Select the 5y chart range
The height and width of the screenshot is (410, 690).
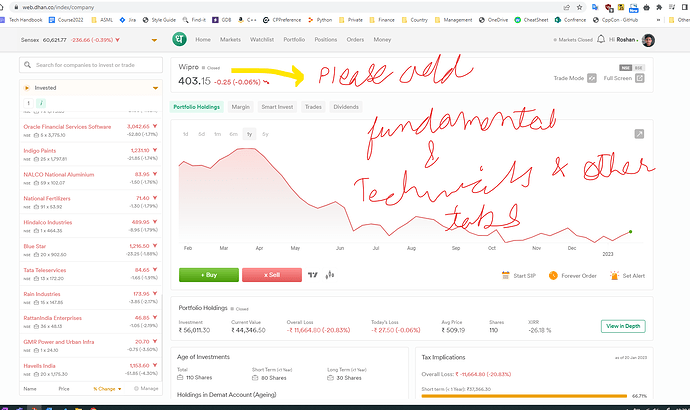pyautogui.click(x=265, y=134)
